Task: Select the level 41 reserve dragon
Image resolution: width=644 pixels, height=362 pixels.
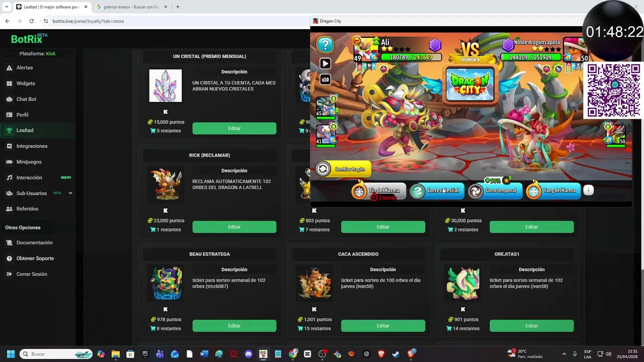Action: click(x=326, y=135)
